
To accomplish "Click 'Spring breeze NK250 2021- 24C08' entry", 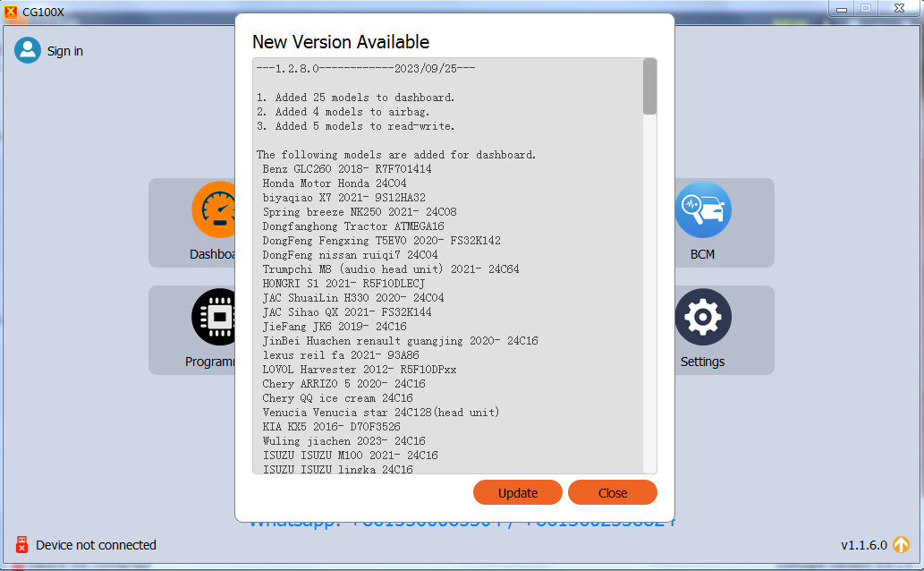I will (x=360, y=212).
